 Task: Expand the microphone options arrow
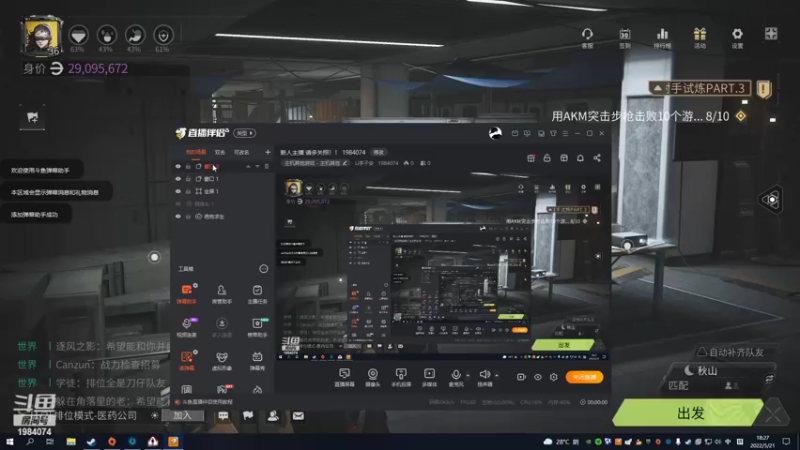click(468, 376)
